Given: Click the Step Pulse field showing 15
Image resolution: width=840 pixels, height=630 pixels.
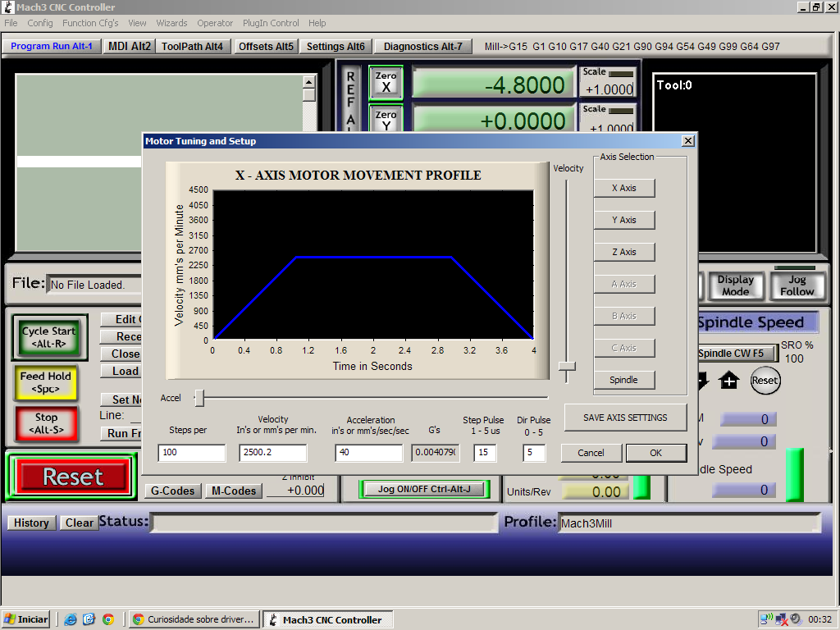Looking at the screenshot, I should tap(486, 453).
